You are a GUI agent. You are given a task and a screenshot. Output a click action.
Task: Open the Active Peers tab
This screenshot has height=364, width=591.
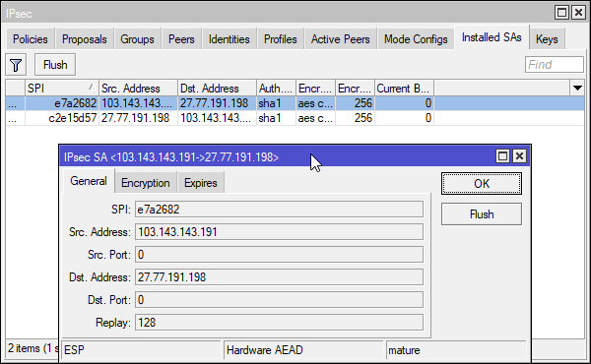pyautogui.click(x=341, y=39)
